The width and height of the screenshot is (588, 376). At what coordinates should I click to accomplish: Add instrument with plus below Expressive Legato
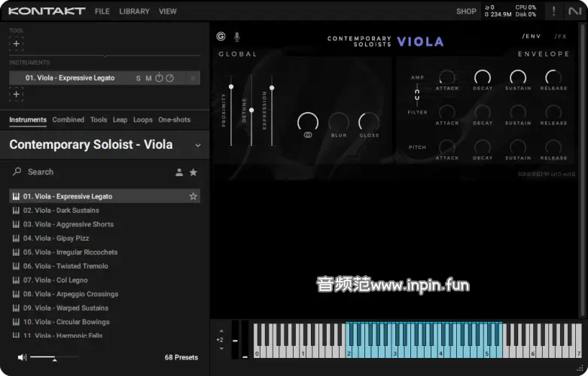tap(16, 94)
